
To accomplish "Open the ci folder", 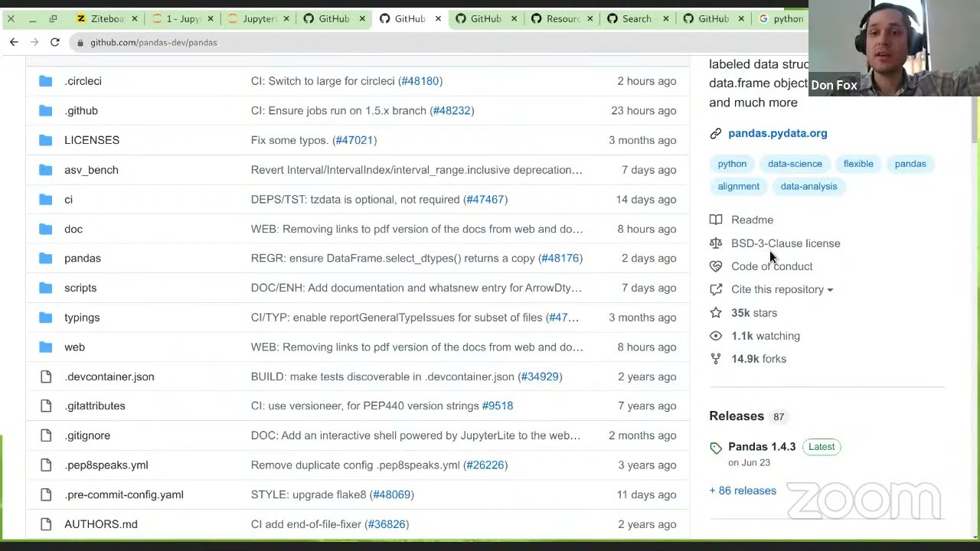I will 68,200.
